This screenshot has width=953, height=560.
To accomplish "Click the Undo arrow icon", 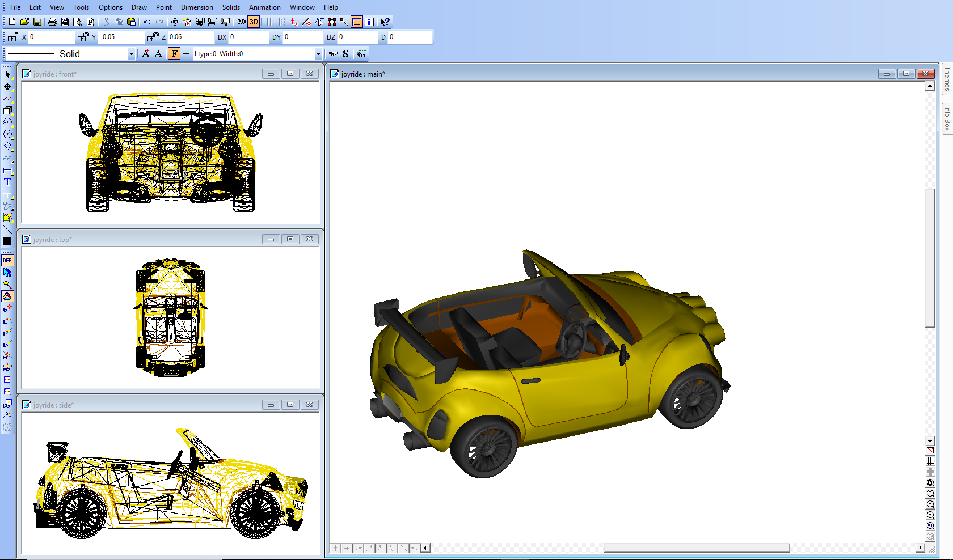I will pos(147,22).
